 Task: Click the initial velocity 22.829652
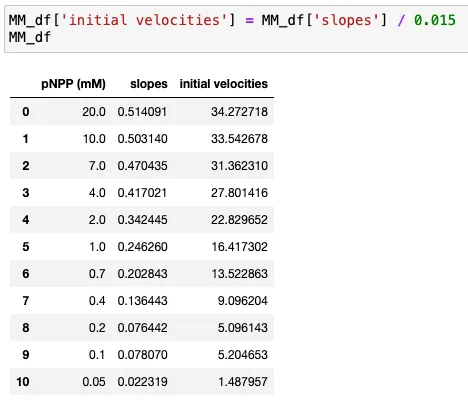point(239,220)
